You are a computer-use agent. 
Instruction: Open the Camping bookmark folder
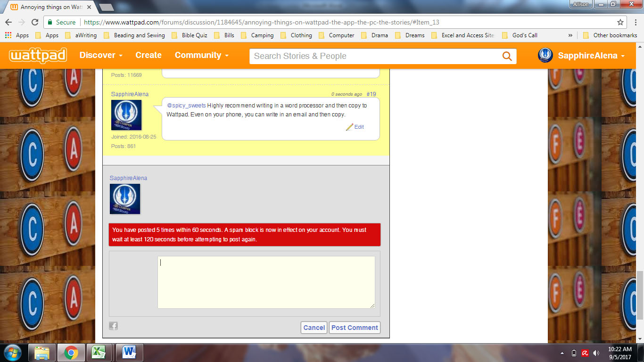pos(257,35)
